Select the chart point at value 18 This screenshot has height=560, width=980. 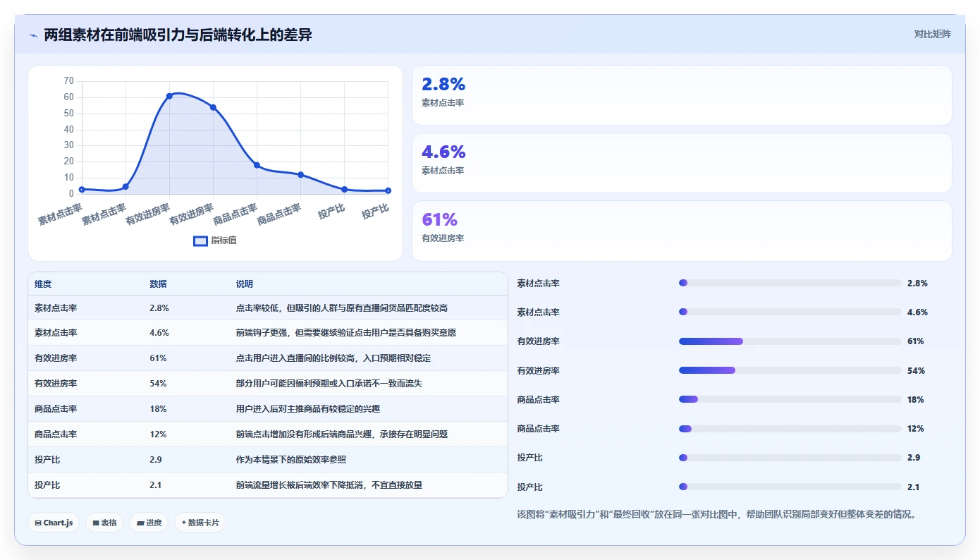[x=257, y=165]
